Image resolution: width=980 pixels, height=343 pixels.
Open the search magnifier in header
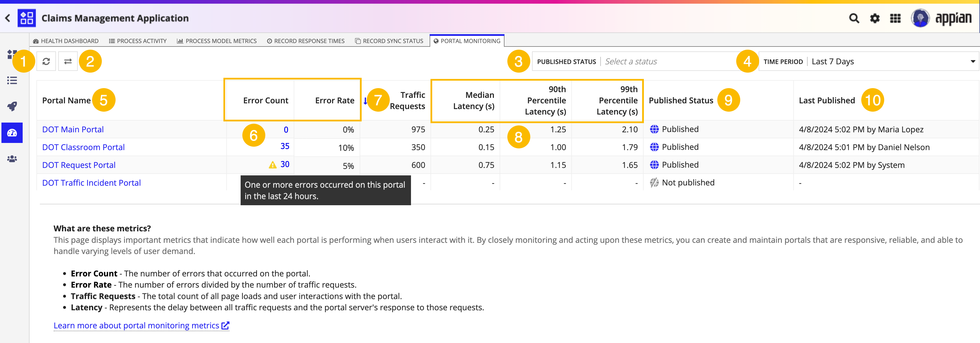pyautogui.click(x=854, y=18)
